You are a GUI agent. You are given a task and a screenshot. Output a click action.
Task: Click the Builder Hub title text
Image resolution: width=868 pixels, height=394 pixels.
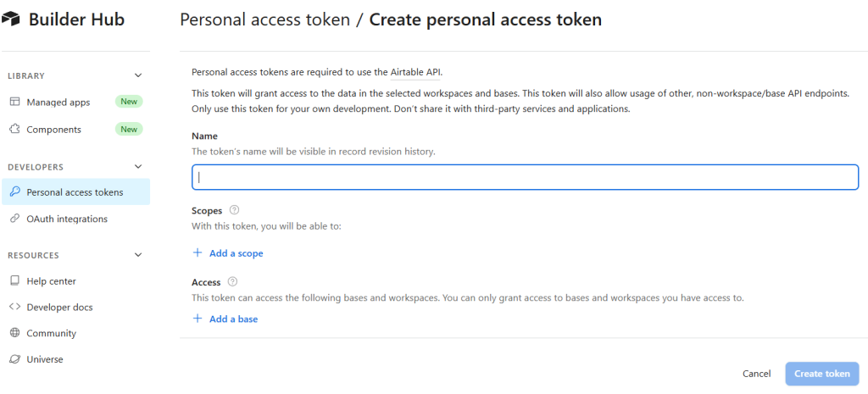click(76, 20)
